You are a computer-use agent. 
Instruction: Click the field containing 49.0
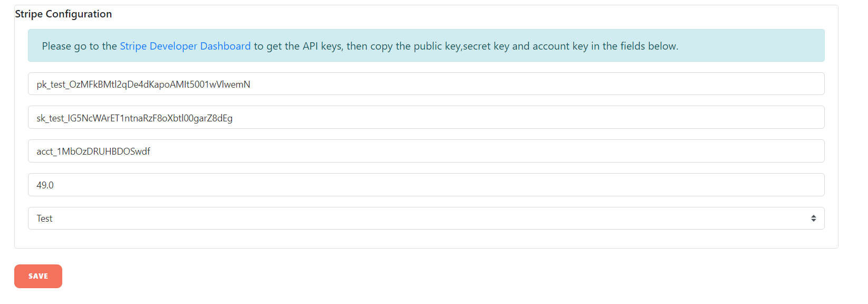(x=426, y=185)
